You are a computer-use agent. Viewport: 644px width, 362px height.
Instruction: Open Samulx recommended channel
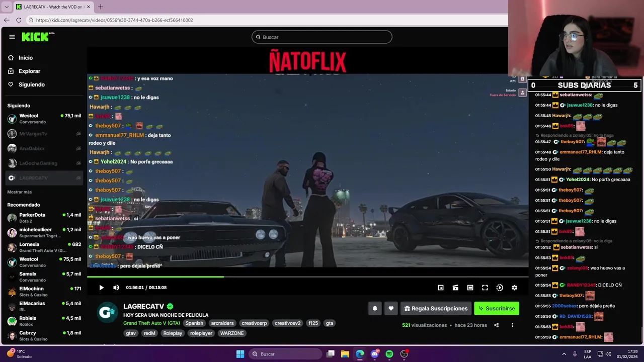[44, 277]
